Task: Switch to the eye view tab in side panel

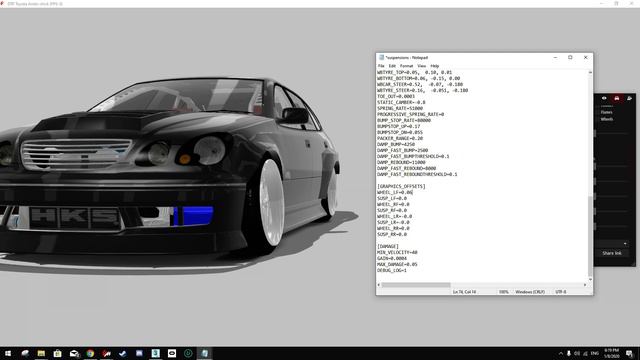Action: click(604, 98)
